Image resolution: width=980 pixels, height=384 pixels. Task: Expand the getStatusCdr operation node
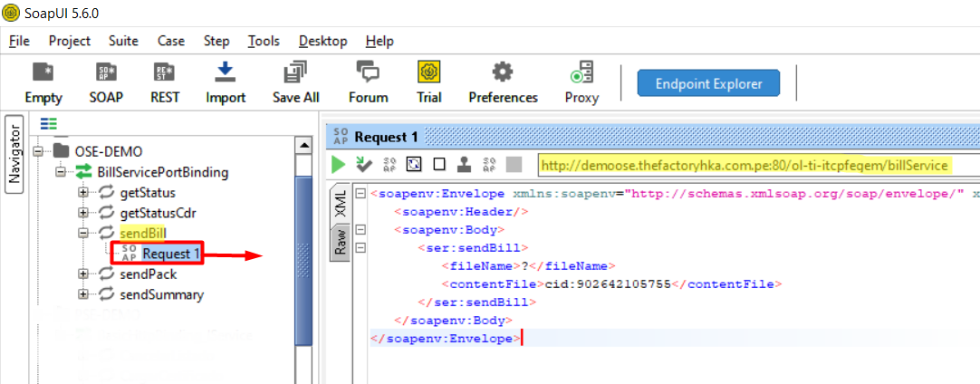pyautogui.click(x=83, y=213)
